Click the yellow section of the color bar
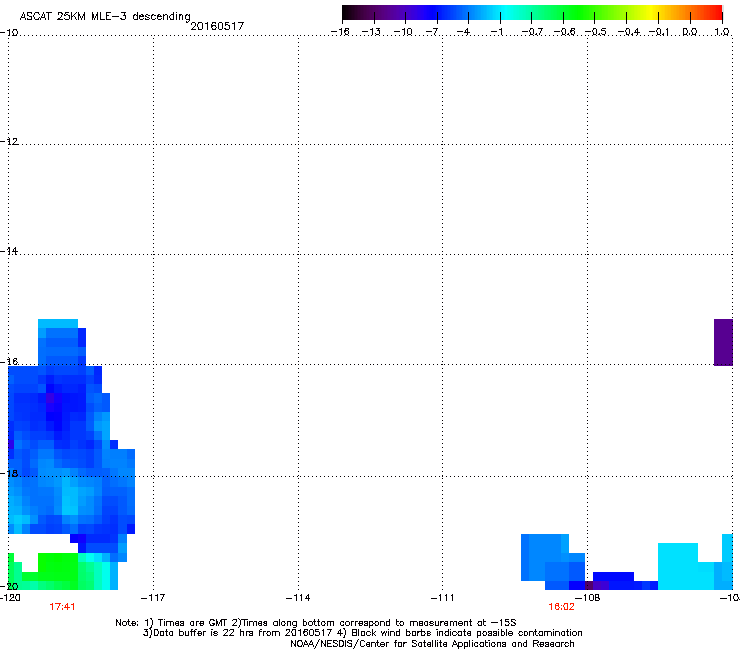Image resolution: width=740 pixels, height=650 pixels. click(x=651, y=13)
